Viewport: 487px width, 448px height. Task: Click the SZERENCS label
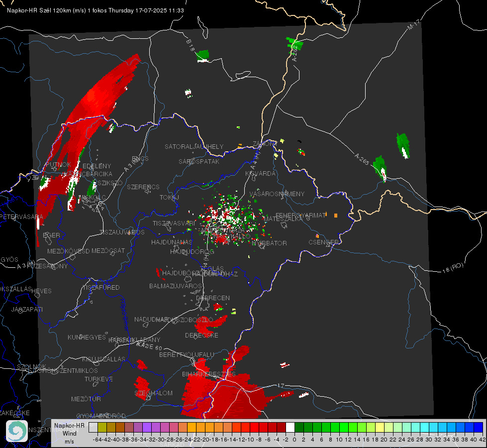(143, 187)
